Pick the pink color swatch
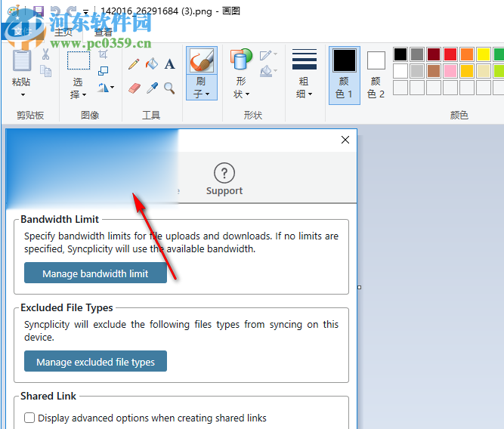 tap(450, 71)
